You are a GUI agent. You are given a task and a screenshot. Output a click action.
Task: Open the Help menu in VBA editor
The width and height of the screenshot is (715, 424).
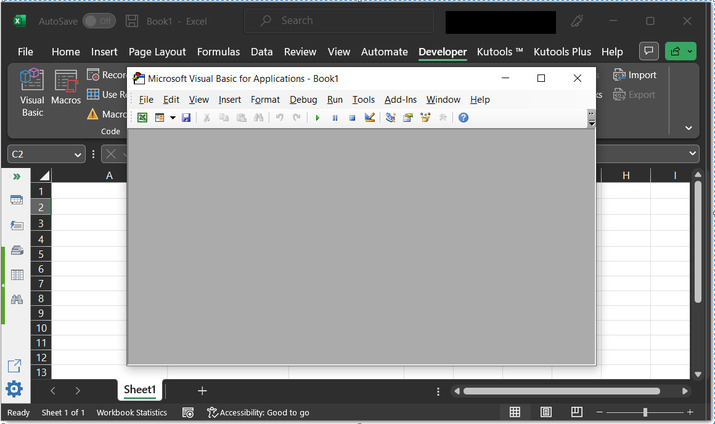pyautogui.click(x=480, y=99)
